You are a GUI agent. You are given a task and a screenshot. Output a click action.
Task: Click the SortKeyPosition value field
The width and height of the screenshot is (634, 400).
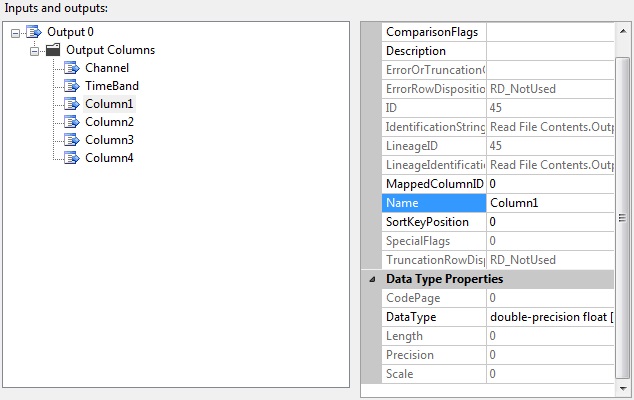click(x=550, y=222)
